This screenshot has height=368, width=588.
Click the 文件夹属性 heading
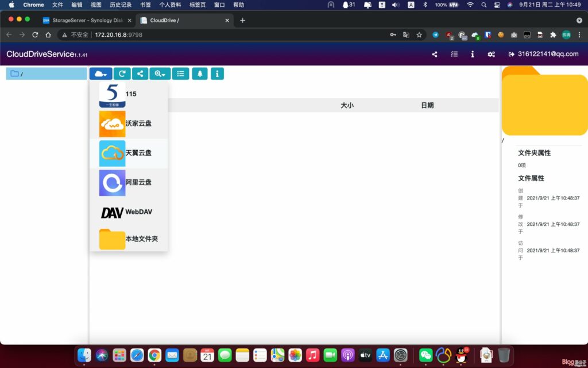coord(535,153)
